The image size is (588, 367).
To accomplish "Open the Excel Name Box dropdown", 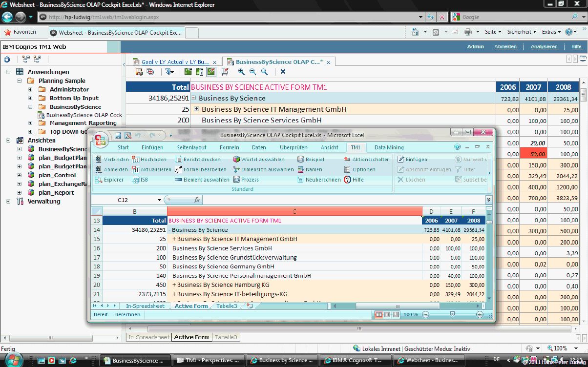I will click(159, 200).
